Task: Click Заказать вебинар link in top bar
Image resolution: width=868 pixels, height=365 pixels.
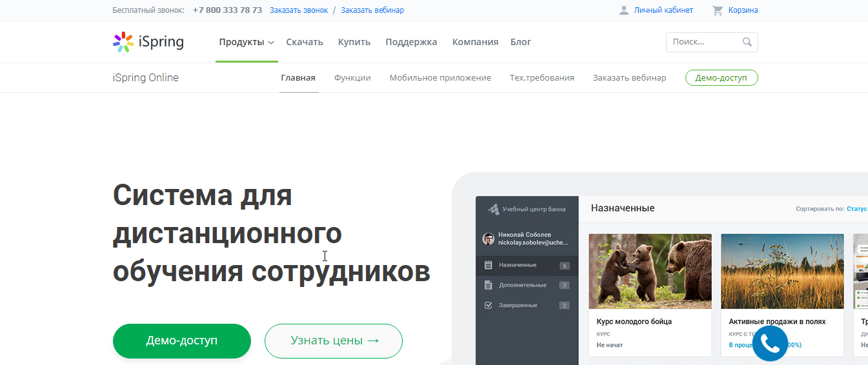Action: pyautogui.click(x=372, y=10)
